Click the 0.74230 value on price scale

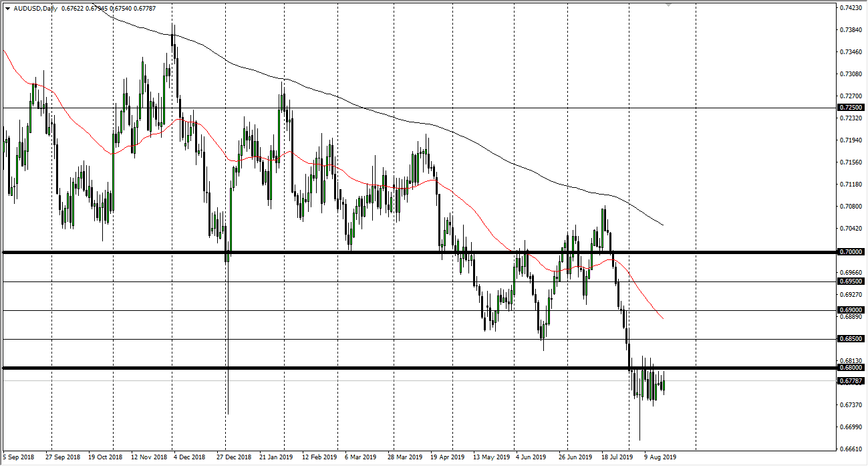(x=850, y=8)
